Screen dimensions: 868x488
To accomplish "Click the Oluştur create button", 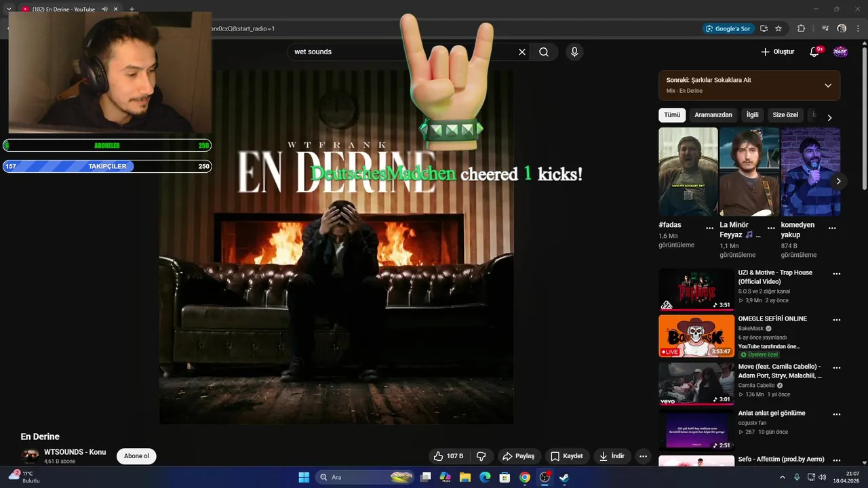I will [x=777, y=52].
